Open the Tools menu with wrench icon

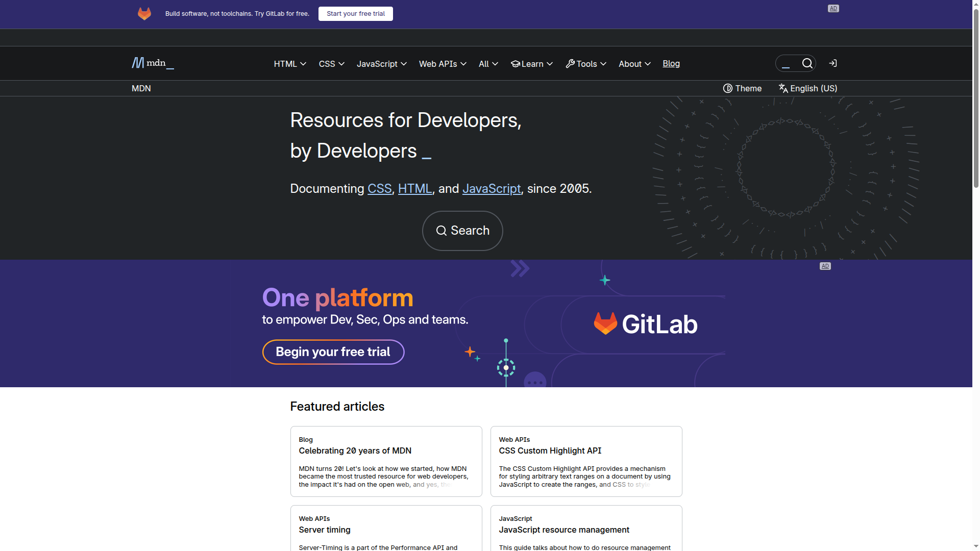pyautogui.click(x=586, y=64)
